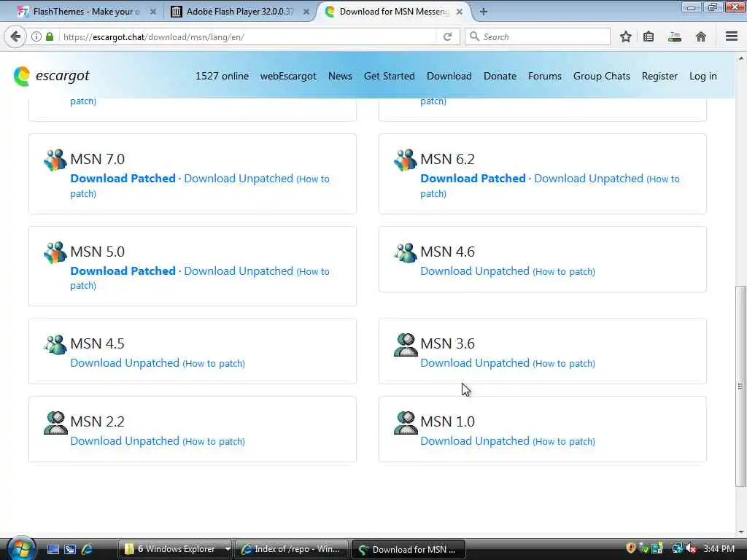Click the MSN 3.6 buddy icon
The image size is (747, 560).
pos(406,345)
